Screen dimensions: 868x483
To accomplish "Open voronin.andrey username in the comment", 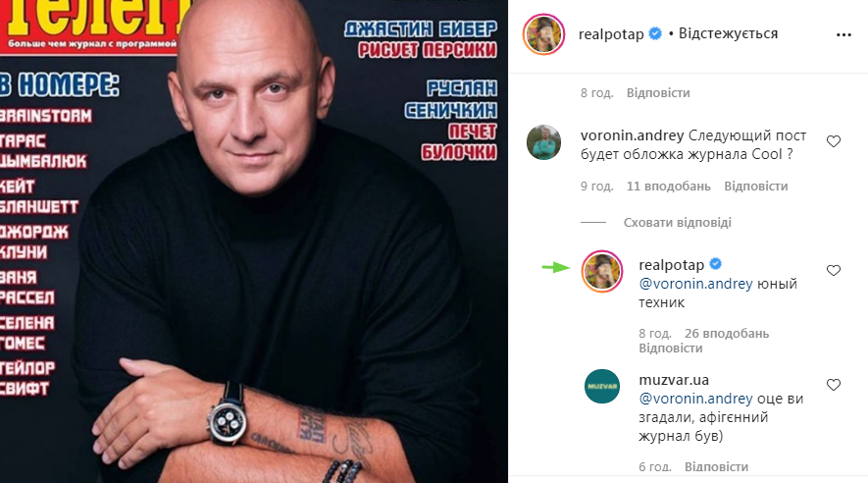I will (x=633, y=135).
